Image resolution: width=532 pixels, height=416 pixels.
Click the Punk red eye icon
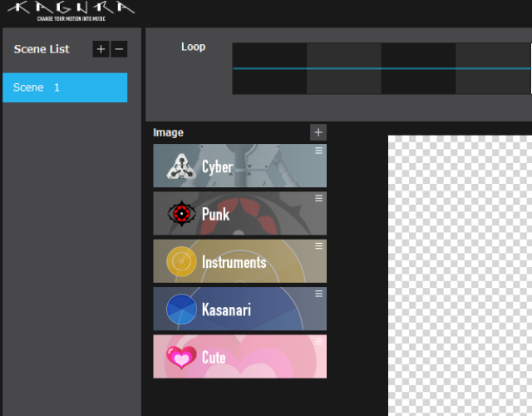point(181,214)
